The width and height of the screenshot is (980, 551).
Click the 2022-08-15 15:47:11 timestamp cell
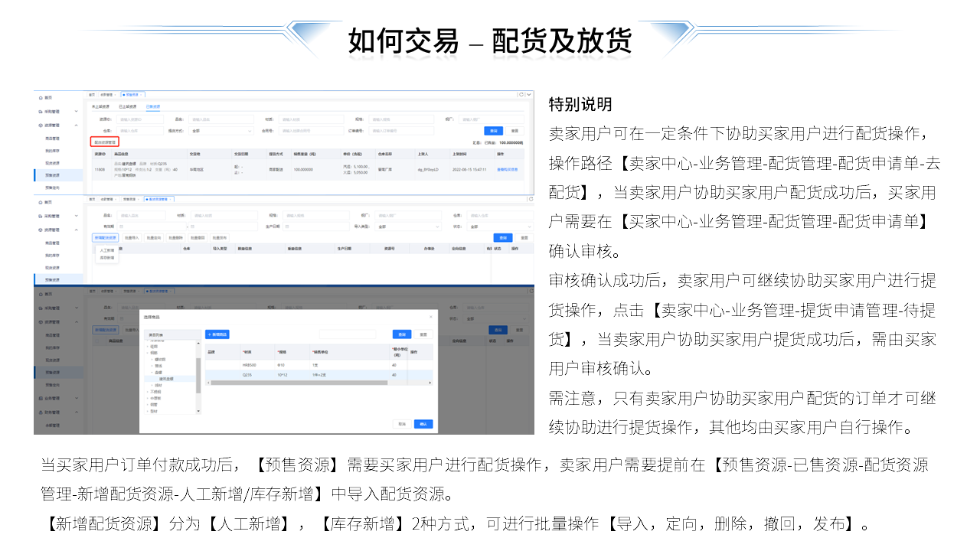[x=469, y=169]
